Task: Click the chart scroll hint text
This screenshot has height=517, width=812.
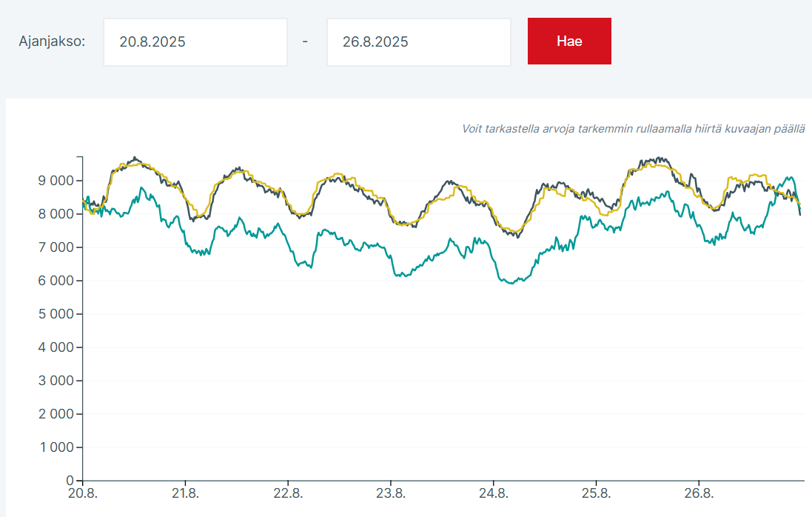Action: (x=633, y=129)
